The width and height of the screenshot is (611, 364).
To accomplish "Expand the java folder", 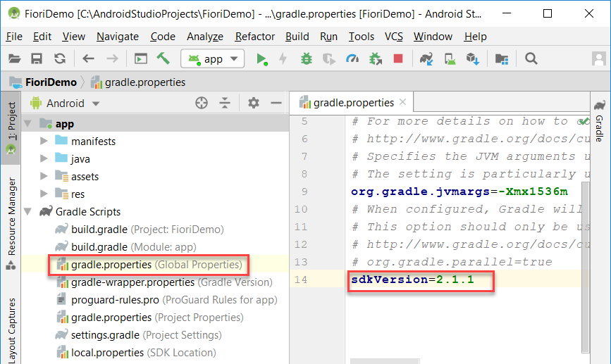I will point(44,158).
